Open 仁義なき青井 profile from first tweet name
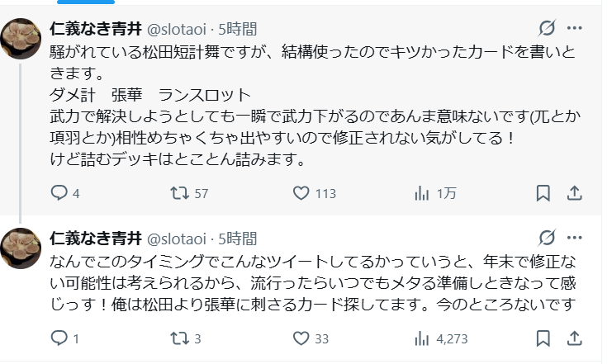Image resolution: width=612 pixels, height=364 pixels. coord(95,29)
